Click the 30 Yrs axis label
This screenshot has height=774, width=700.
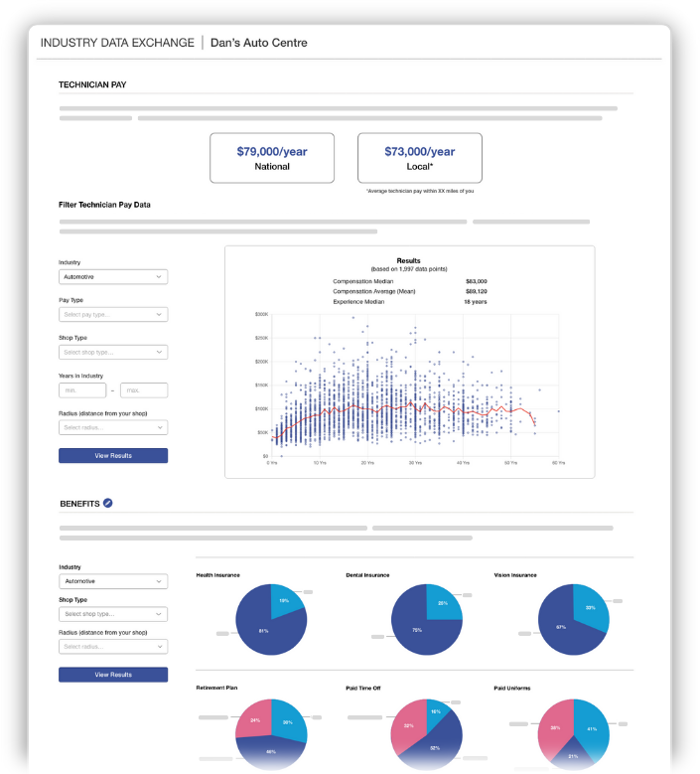click(x=415, y=463)
